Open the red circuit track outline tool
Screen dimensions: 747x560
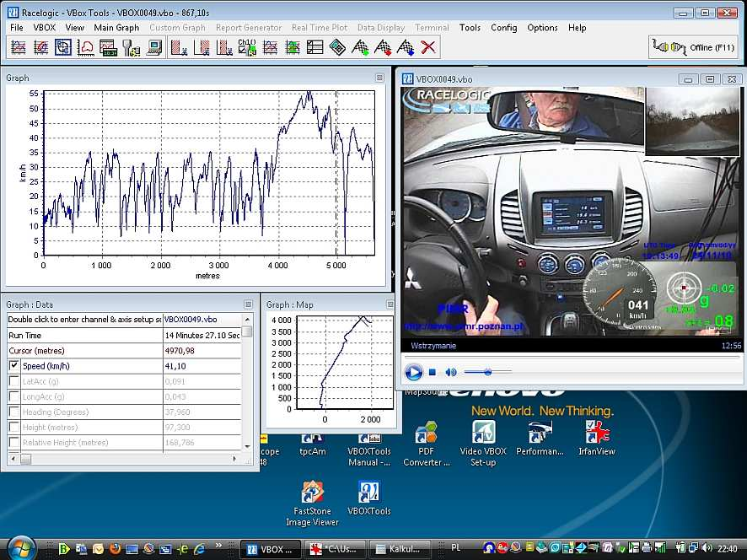86,48
